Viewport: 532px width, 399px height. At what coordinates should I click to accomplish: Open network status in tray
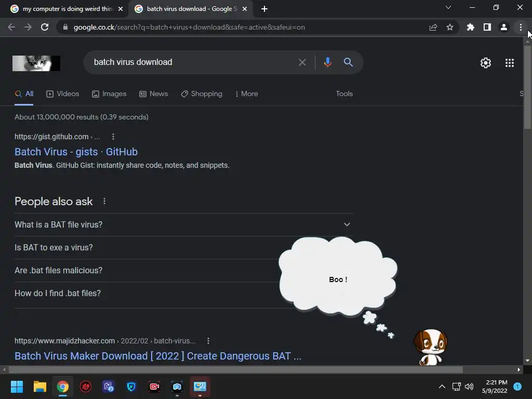(456, 387)
